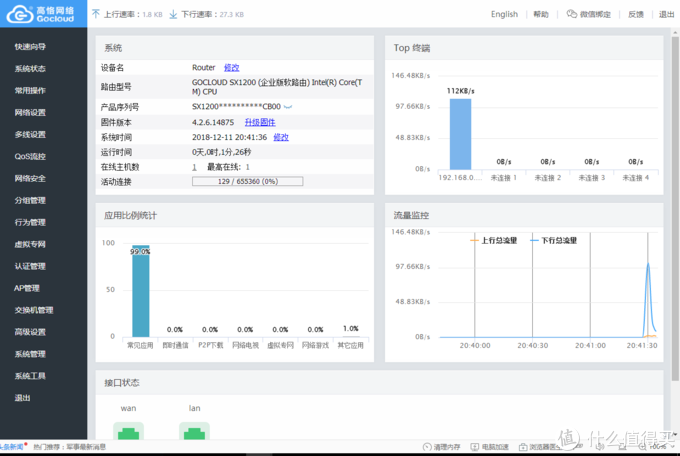Open 网络安全 sidebar menu
Screen dimensions: 680x456
[x=30, y=178]
